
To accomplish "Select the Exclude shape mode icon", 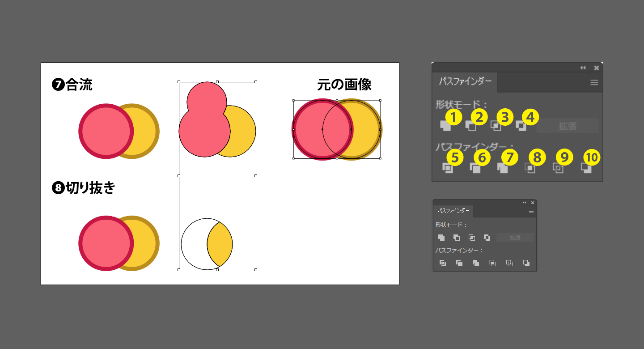I will 520,127.
